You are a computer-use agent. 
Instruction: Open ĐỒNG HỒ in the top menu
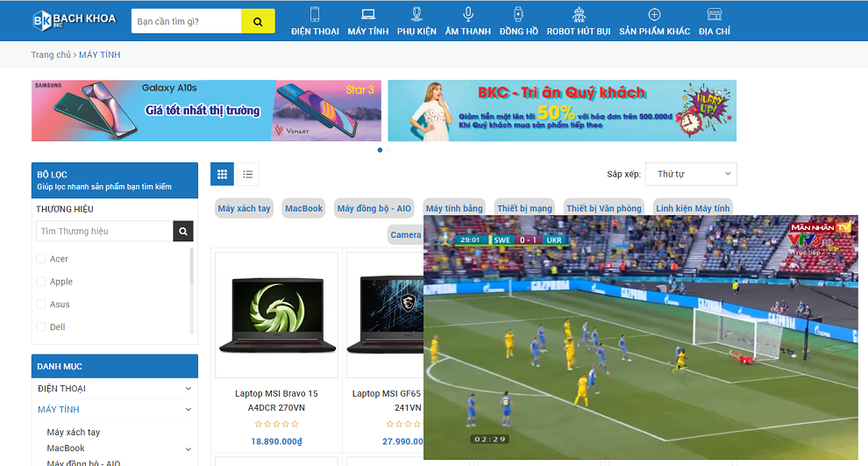pyautogui.click(x=519, y=31)
